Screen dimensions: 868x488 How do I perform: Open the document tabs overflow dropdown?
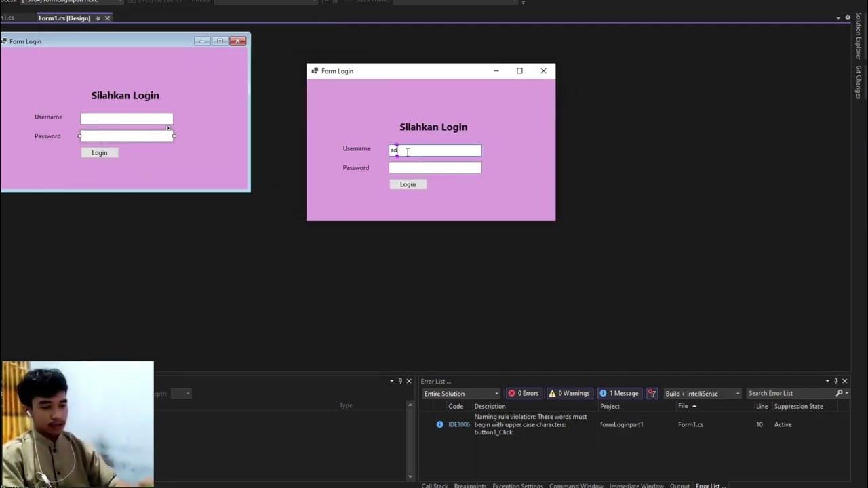[x=838, y=18]
